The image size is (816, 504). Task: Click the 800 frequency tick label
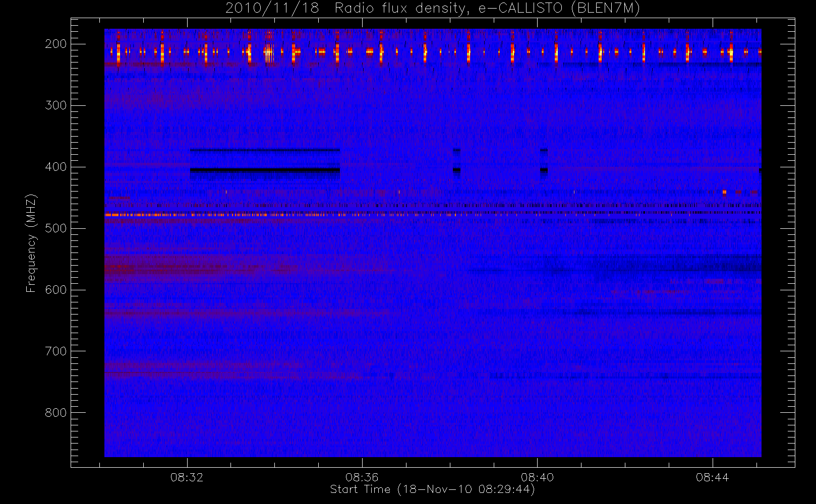point(56,413)
